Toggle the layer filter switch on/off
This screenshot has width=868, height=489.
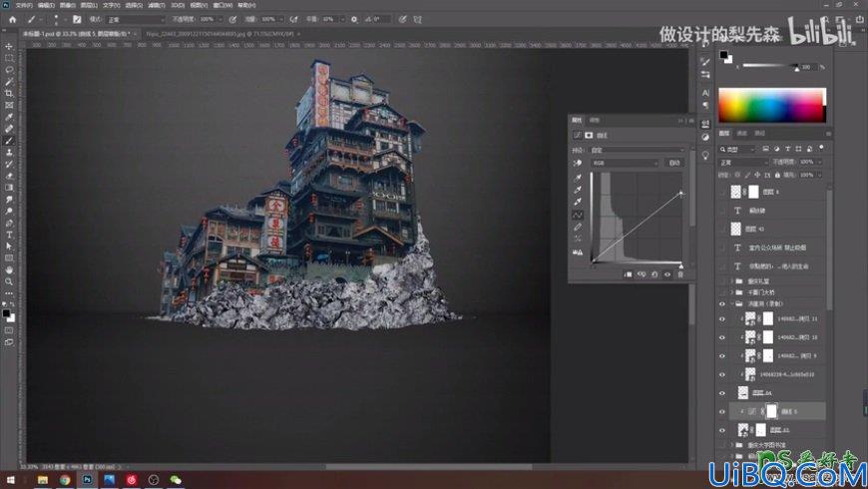click(x=821, y=148)
